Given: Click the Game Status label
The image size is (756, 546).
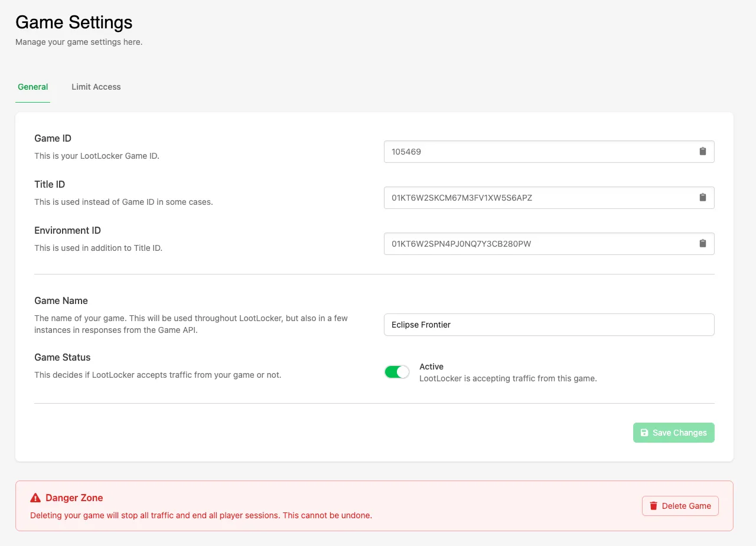Looking at the screenshot, I should tap(63, 357).
